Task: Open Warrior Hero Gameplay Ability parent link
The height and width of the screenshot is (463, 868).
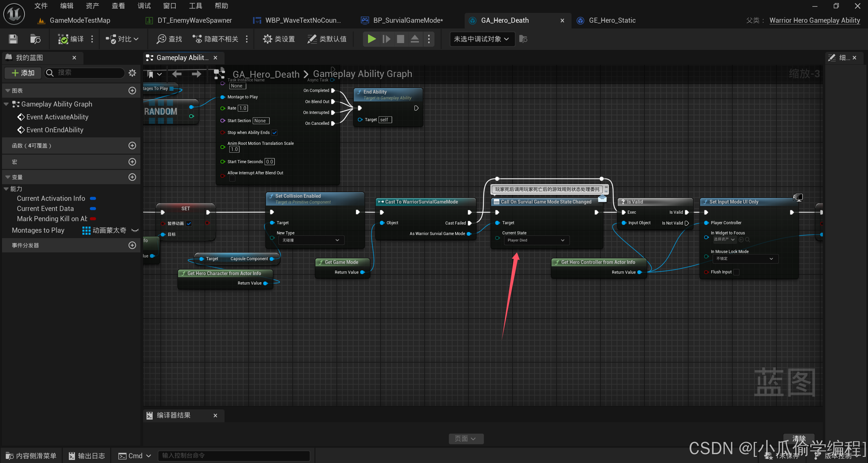Action: (814, 20)
